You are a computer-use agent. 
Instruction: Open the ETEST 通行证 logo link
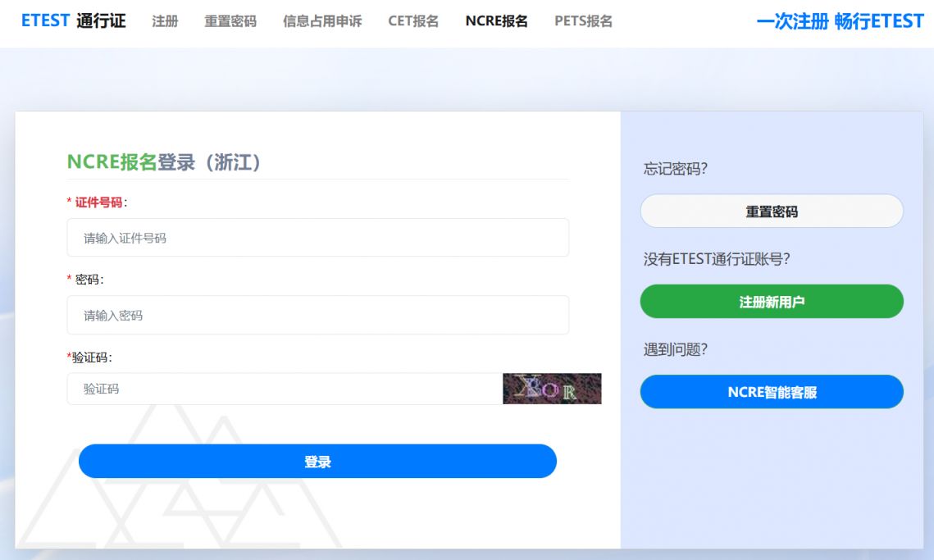(73, 20)
